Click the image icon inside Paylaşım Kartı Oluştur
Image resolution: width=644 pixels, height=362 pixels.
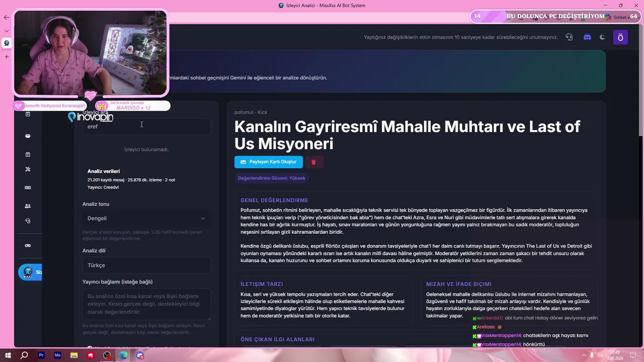coord(244,162)
